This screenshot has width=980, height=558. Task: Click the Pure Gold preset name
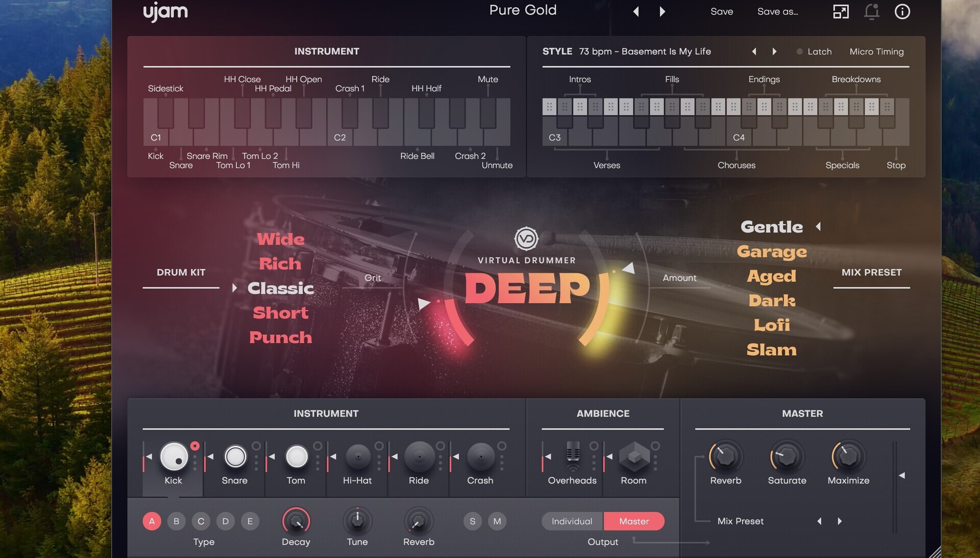(x=523, y=10)
